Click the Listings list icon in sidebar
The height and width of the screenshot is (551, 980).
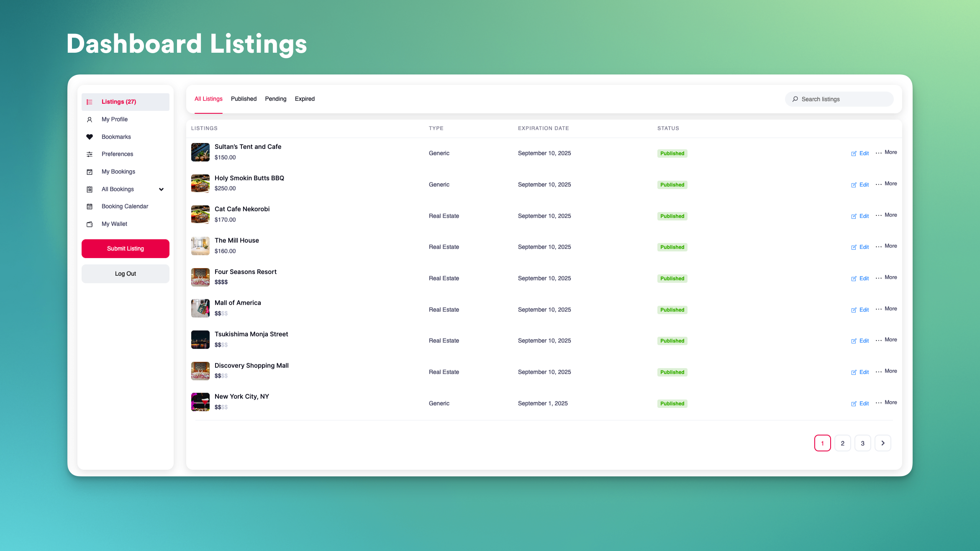pyautogui.click(x=90, y=102)
